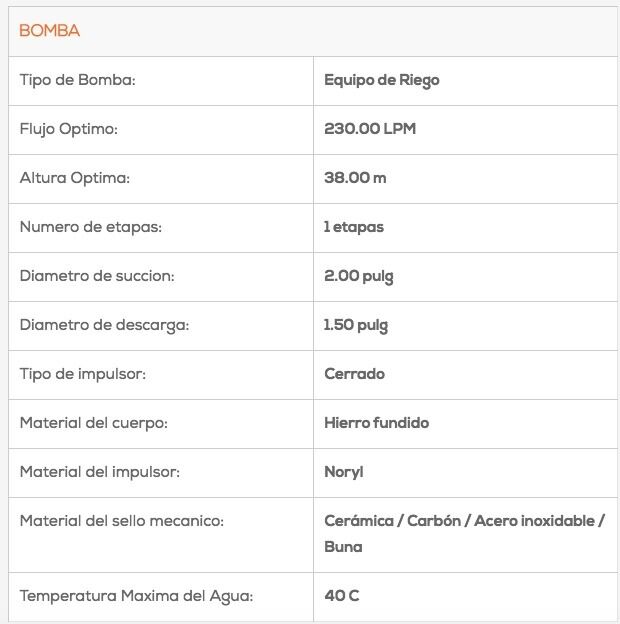Select the 38.00 m value
Viewport: 620px width, 624px height.
pos(355,178)
